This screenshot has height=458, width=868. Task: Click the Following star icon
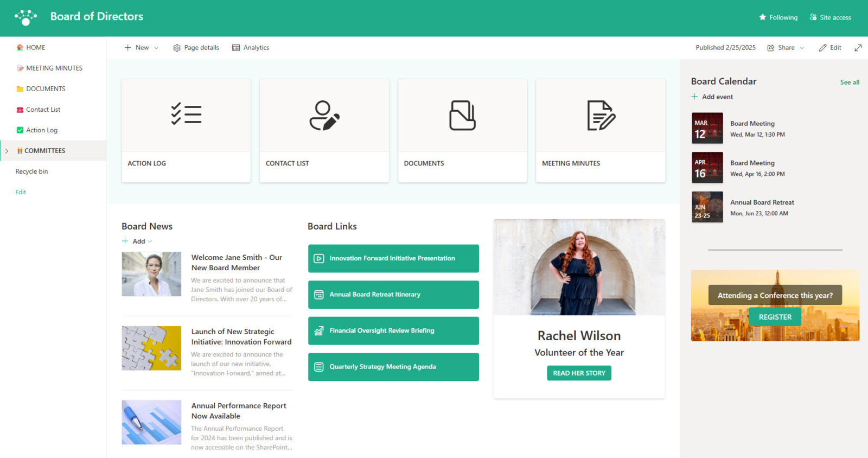(762, 17)
